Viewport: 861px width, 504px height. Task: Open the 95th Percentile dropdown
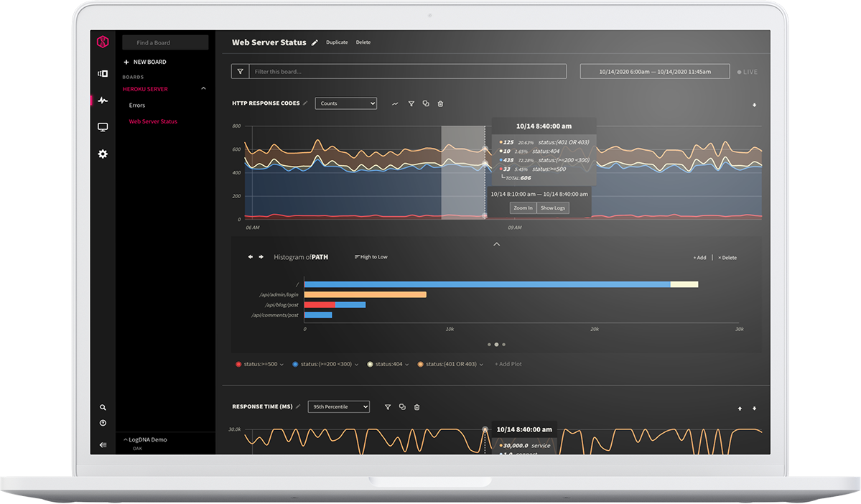point(338,406)
